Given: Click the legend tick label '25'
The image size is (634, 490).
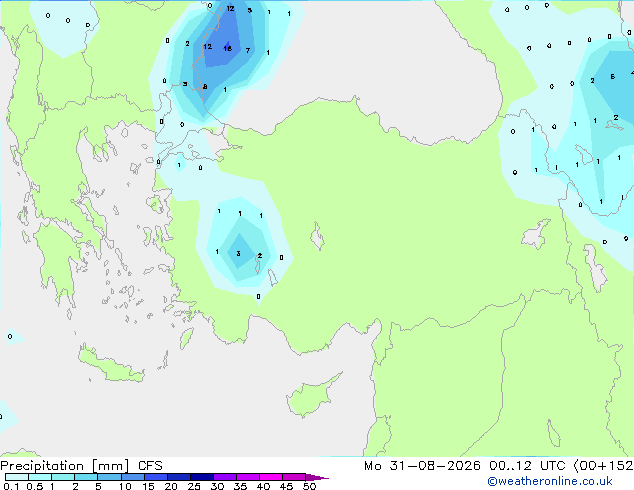Looking at the screenshot, I should tap(194, 486).
